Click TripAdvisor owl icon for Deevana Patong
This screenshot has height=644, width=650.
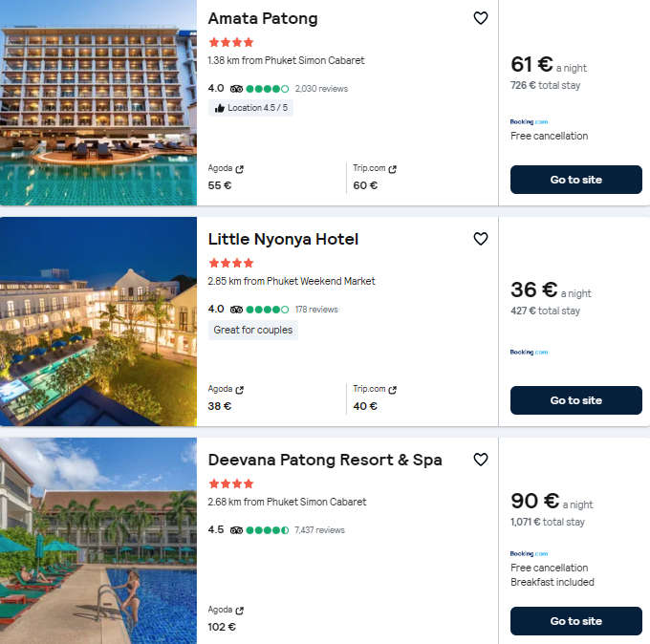236,530
